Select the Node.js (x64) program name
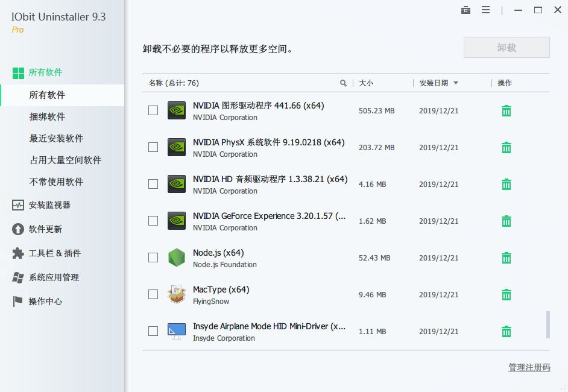Screen dimensions: 568x392 click(218, 253)
